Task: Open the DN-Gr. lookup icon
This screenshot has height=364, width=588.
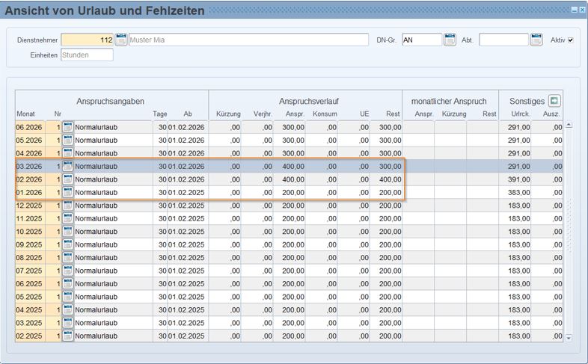Action: 450,40
